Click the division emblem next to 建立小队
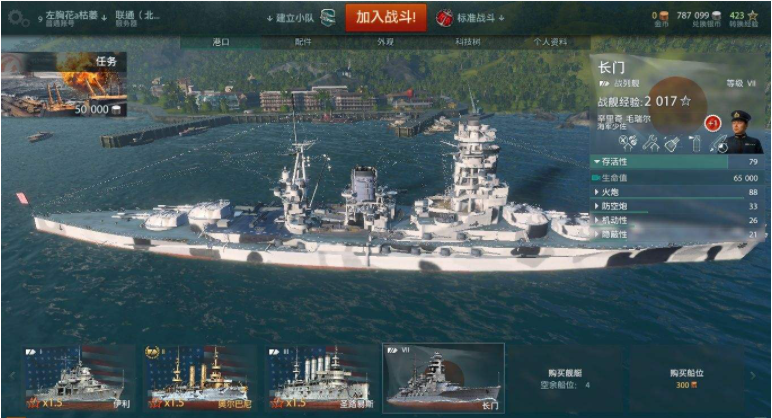The height and width of the screenshot is (418, 772). pyautogui.click(x=328, y=18)
